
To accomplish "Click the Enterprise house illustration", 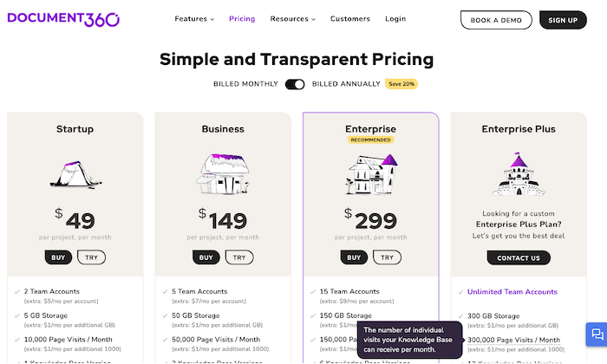I will [371, 174].
